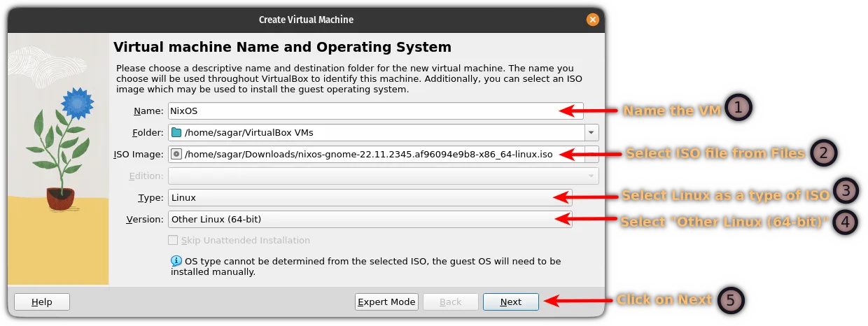Click the Next button
The image size is (868, 326).
click(510, 302)
